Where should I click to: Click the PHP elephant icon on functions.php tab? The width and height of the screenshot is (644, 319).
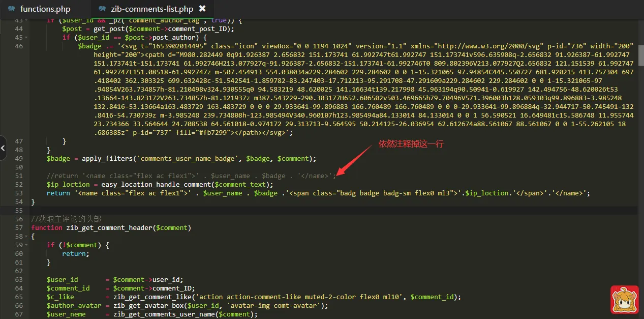click(x=12, y=9)
